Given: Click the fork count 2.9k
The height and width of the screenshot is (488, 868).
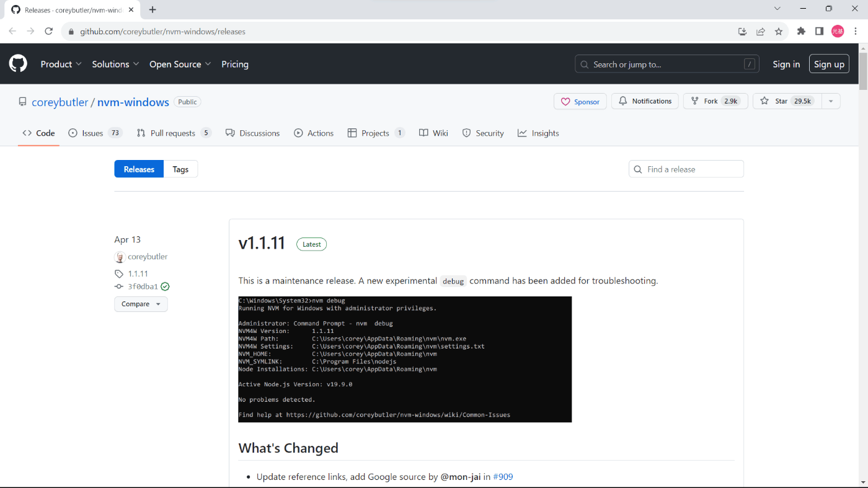Looking at the screenshot, I should 731,101.
